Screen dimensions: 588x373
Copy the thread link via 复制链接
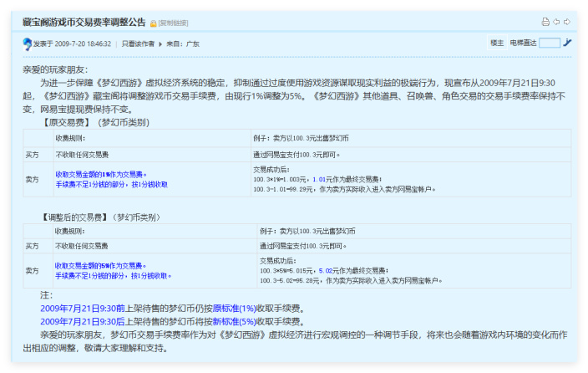pos(173,23)
